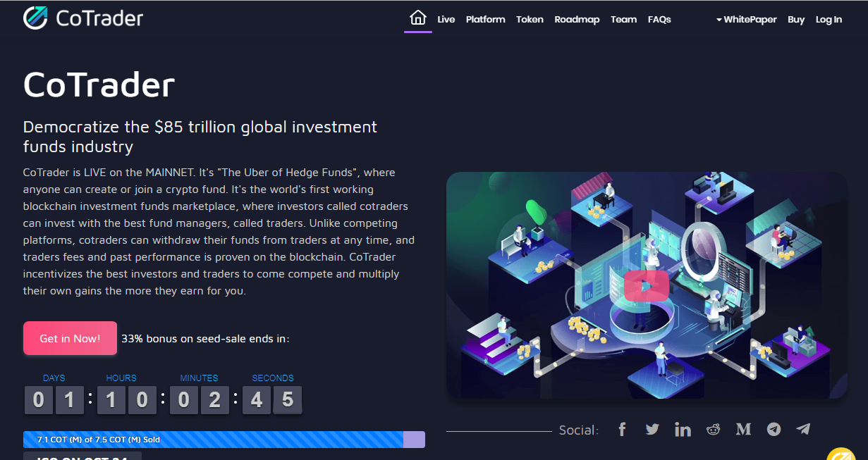Open the Reddit social icon

(714, 429)
